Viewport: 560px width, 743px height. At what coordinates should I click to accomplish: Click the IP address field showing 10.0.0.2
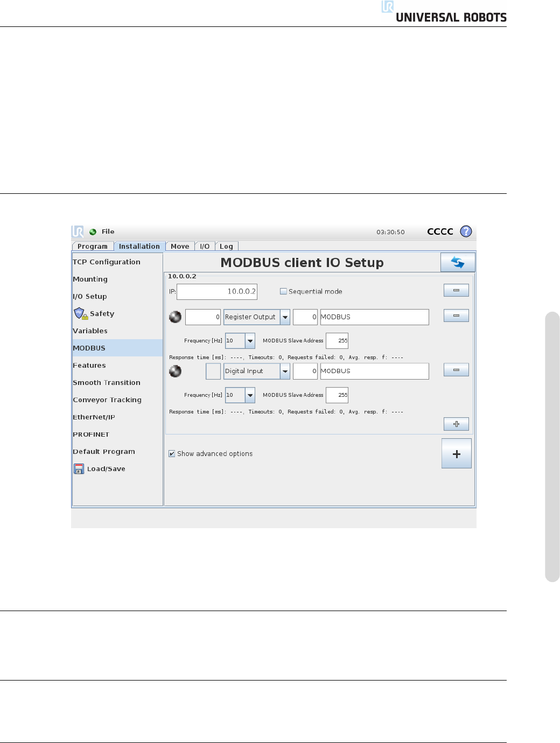[217, 291]
